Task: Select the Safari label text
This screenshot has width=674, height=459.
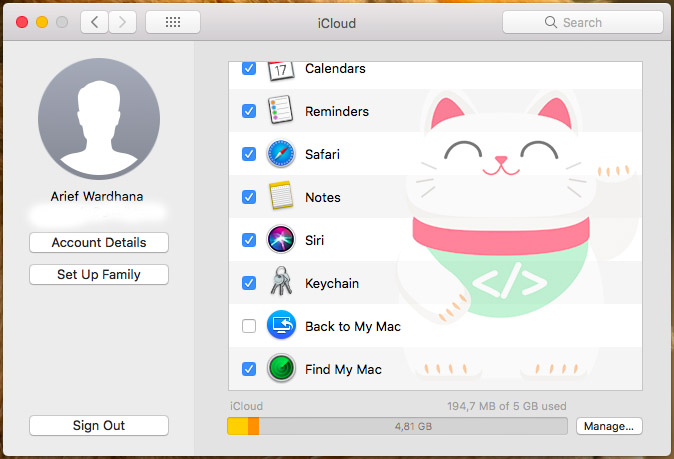Action: [x=322, y=154]
